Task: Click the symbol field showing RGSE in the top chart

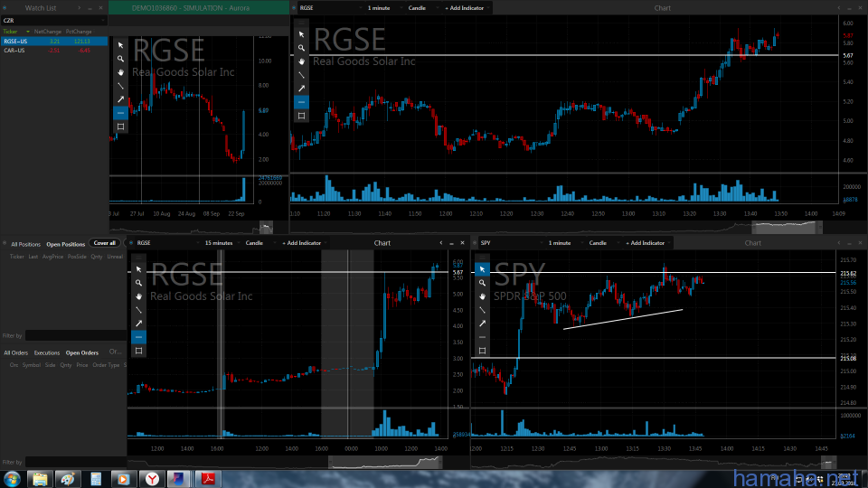Action: (x=329, y=8)
